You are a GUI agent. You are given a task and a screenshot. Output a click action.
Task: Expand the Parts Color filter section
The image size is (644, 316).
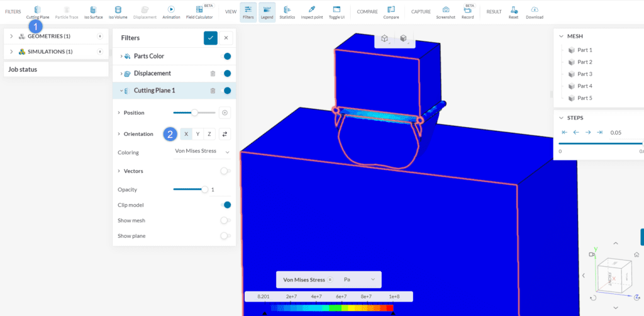click(x=121, y=57)
